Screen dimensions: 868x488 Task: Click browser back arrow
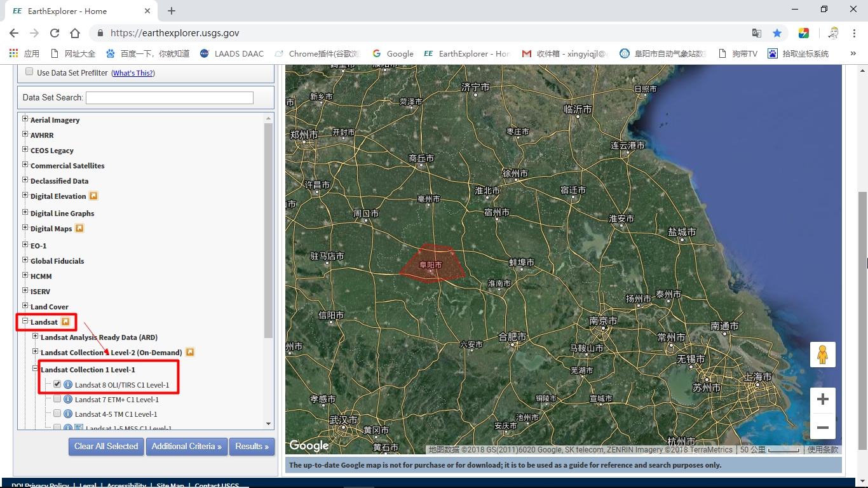[14, 33]
